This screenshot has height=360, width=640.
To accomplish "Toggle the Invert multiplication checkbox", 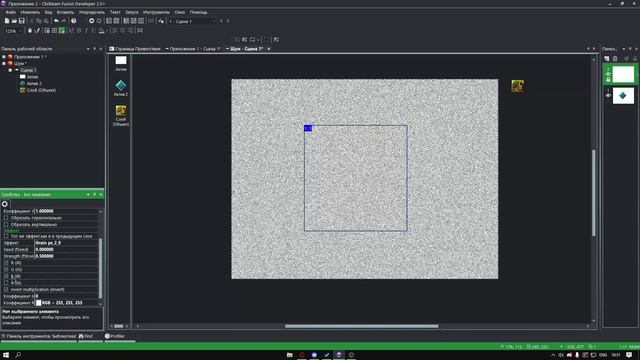I will click(x=6, y=289).
